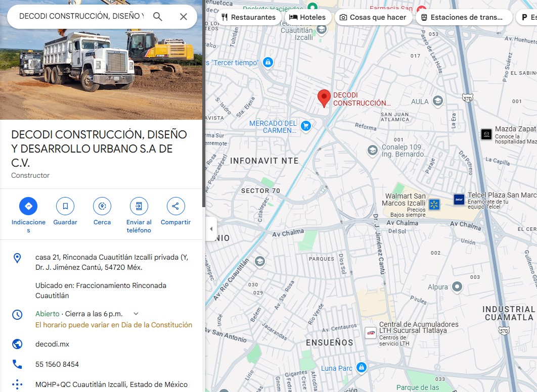Share place using the Compartir icon
Image resolution: width=537 pixels, height=392 pixels.
pyautogui.click(x=175, y=206)
